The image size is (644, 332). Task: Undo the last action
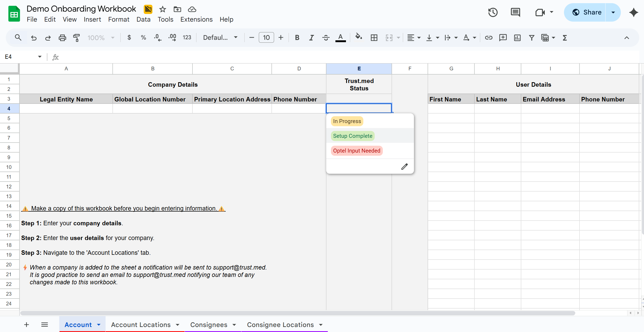[34, 38]
